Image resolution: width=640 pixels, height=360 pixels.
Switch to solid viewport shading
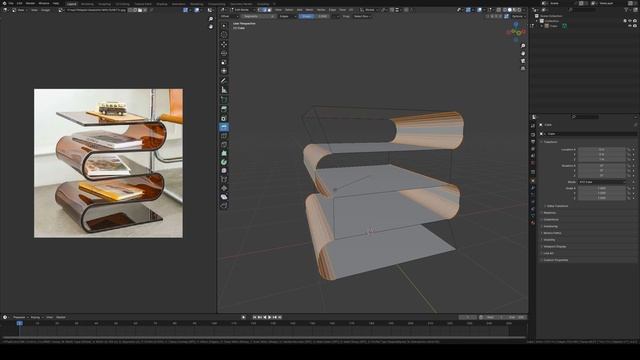tap(509, 10)
